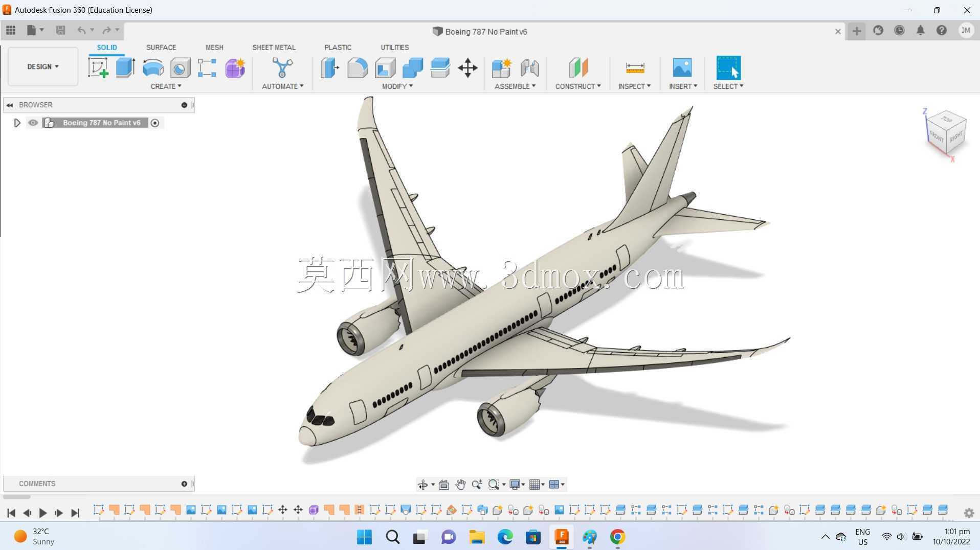Open the ASSEMBLE dropdown menu
The image size is (980, 550).
(x=515, y=86)
